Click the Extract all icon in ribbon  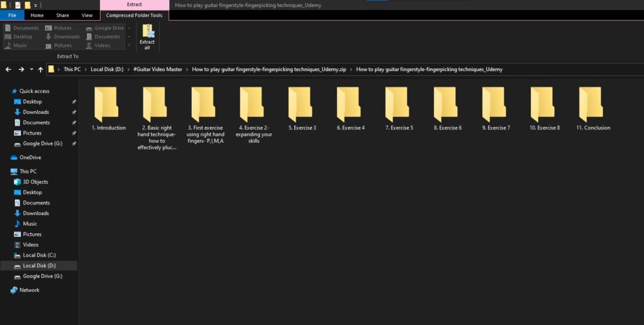coord(147,36)
